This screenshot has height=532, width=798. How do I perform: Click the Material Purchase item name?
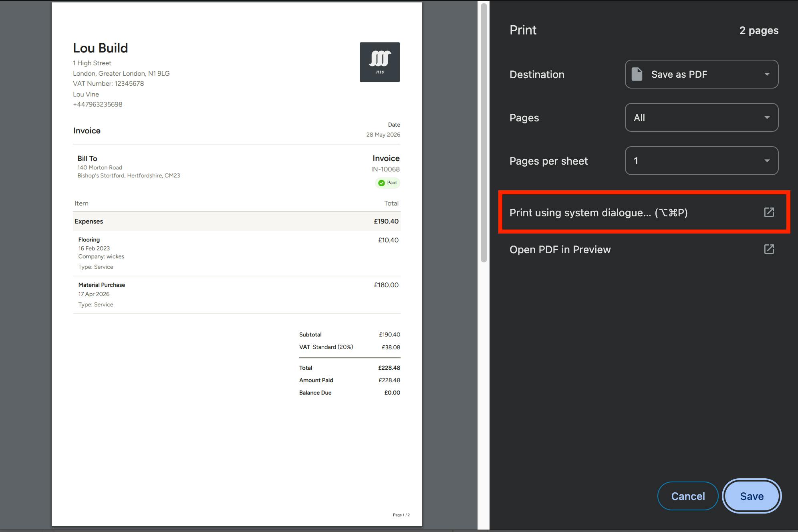(x=102, y=285)
